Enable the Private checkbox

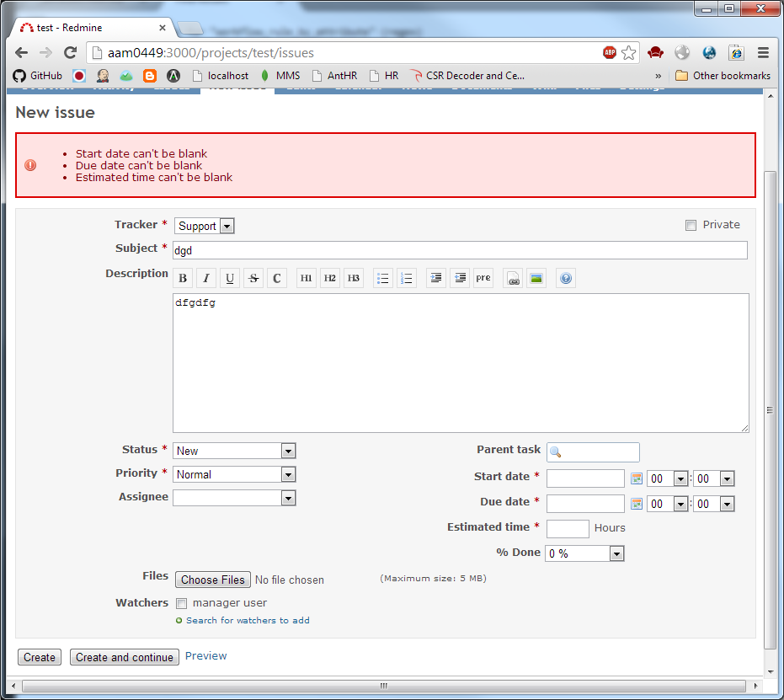pyautogui.click(x=691, y=225)
